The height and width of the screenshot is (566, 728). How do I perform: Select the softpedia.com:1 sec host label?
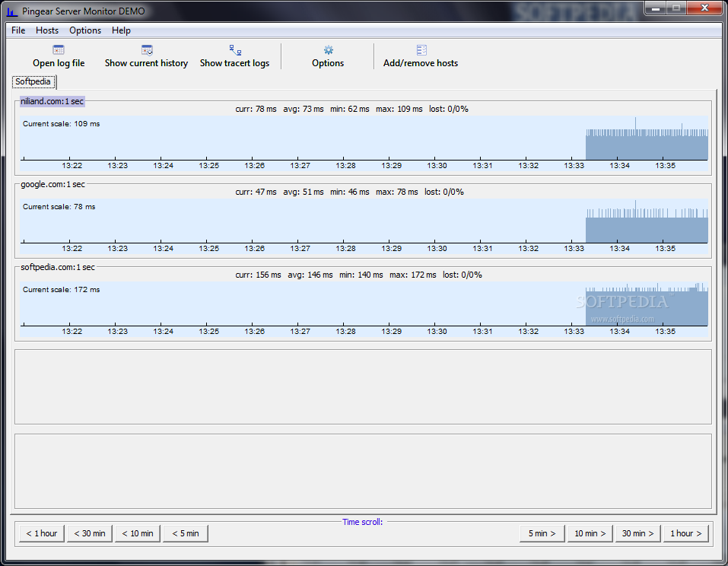(58, 268)
